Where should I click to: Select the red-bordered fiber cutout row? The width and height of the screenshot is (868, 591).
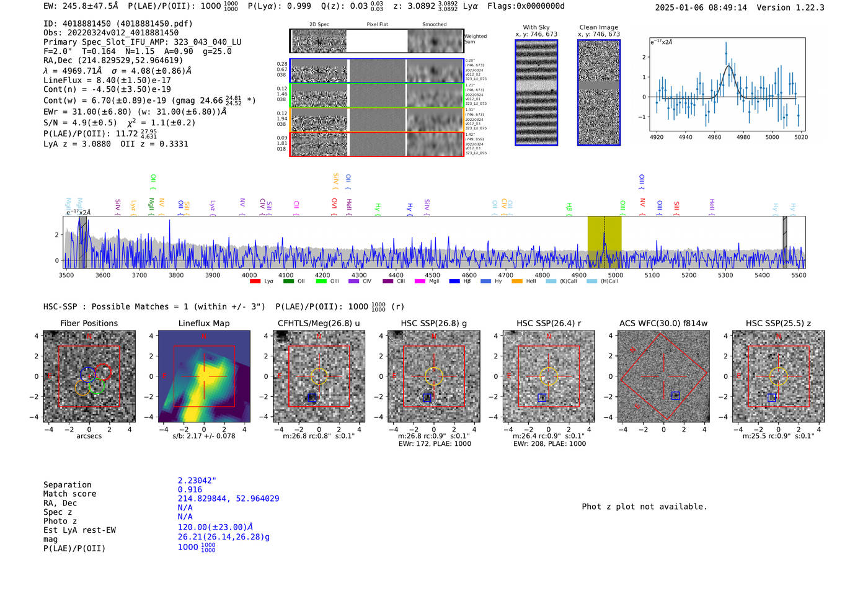tap(376, 144)
